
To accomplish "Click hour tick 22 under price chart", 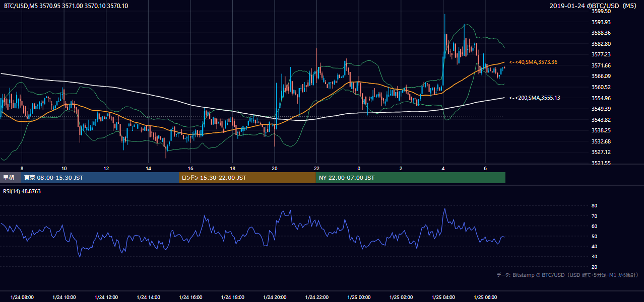I will point(316,168).
